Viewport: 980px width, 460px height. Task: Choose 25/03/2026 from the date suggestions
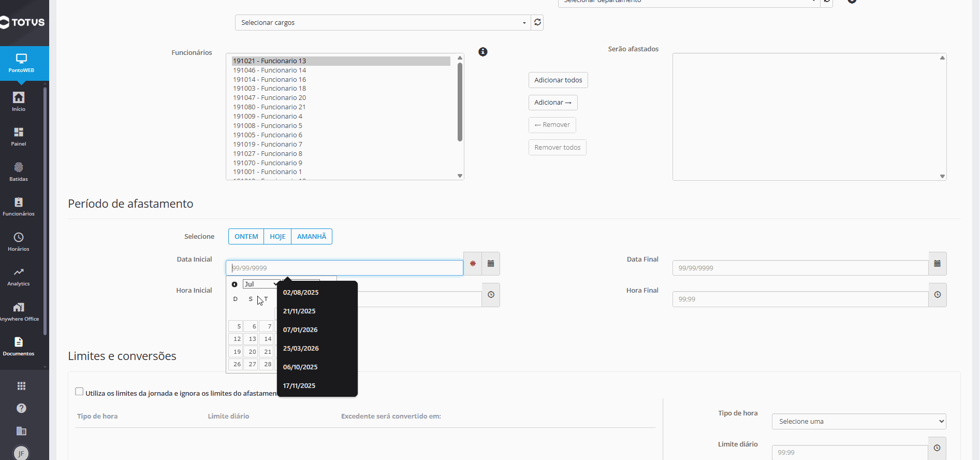[301, 348]
